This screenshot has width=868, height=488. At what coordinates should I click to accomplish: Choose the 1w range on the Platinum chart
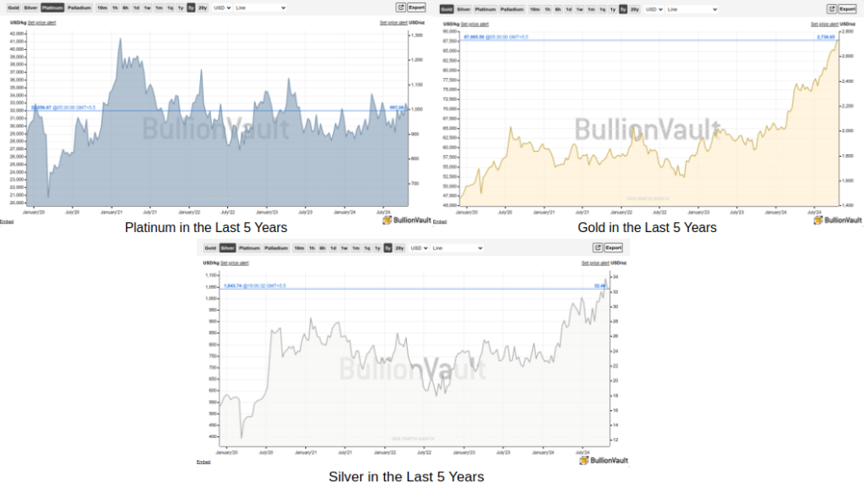[x=147, y=8]
